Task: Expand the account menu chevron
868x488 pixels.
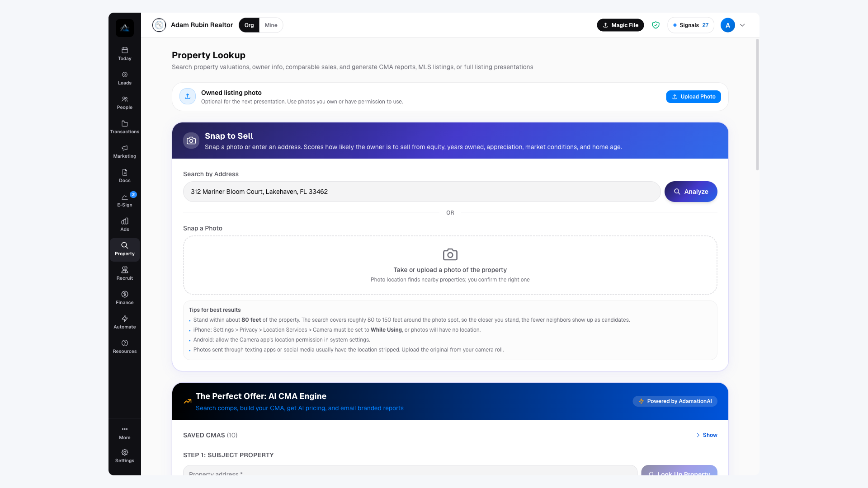Action: [x=742, y=25]
